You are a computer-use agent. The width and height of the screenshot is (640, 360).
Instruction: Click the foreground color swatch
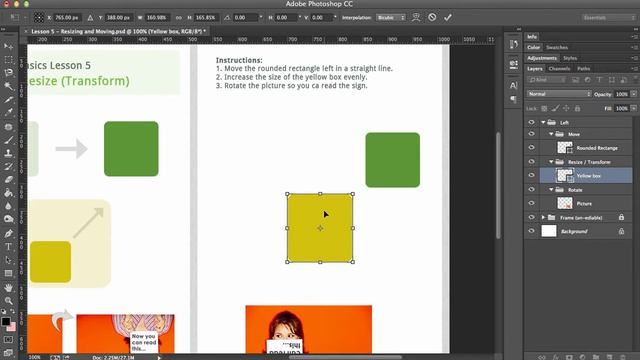6,322
